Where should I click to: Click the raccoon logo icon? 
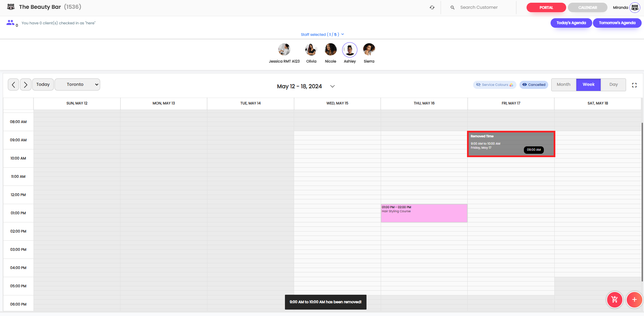tap(11, 7)
